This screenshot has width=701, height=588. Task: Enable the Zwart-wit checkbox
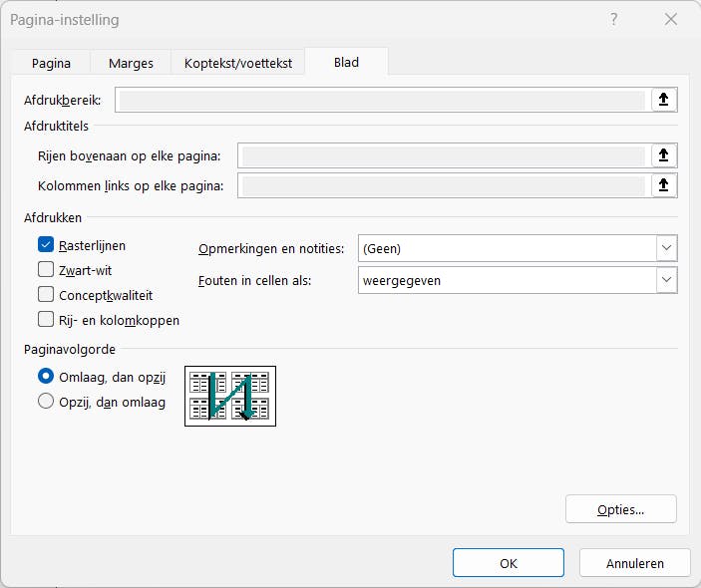pyautogui.click(x=46, y=269)
